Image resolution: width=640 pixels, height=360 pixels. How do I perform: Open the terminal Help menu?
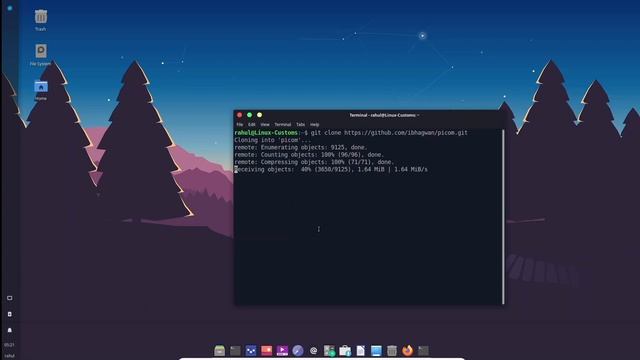(314, 124)
